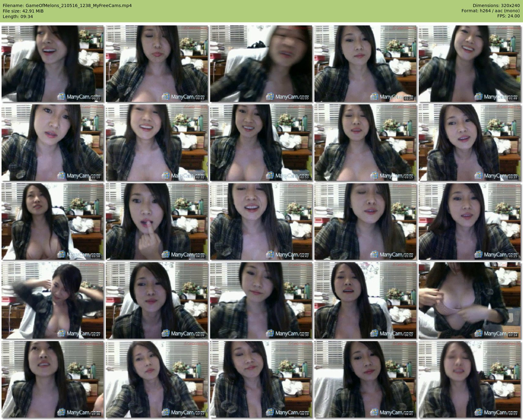Select the "File size: 42.91 MiB" text

pyautogui.click(x=23, y=11)
